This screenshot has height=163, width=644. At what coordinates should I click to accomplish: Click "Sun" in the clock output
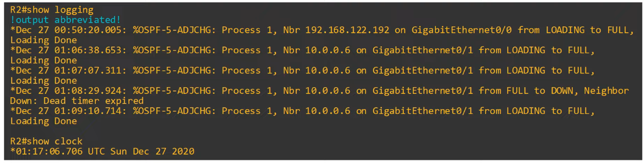pyautogui.click(x=118, y=151)
